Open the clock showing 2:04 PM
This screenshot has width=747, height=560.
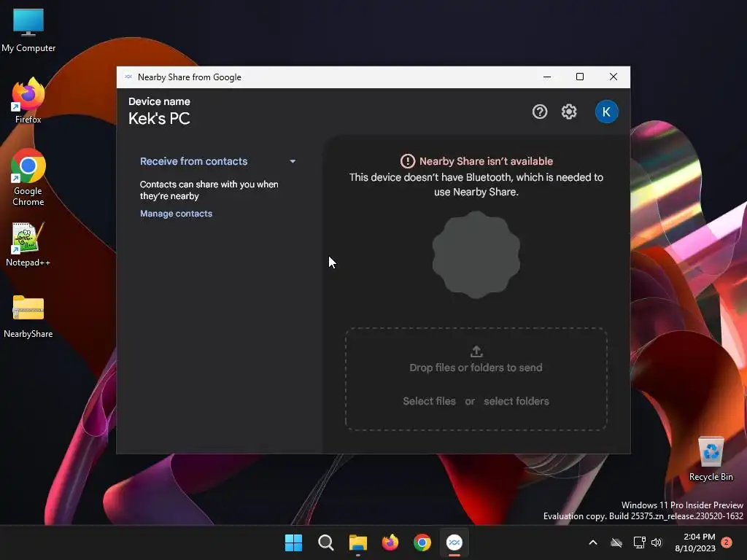click(695, 542)
